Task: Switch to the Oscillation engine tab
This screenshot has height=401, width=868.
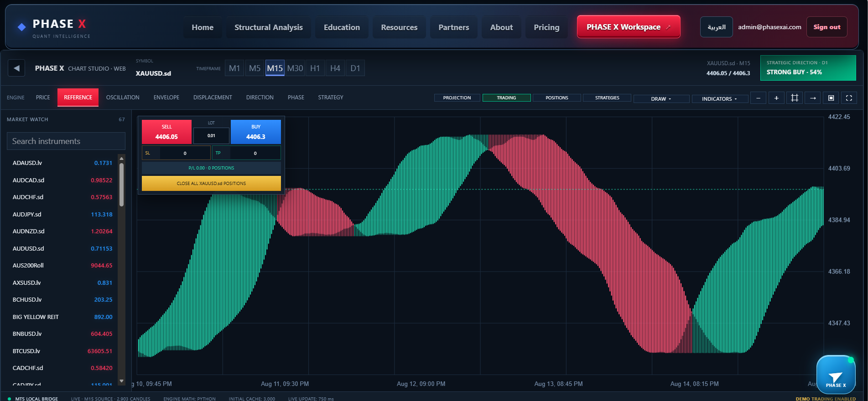Action: tap(123, 98)
